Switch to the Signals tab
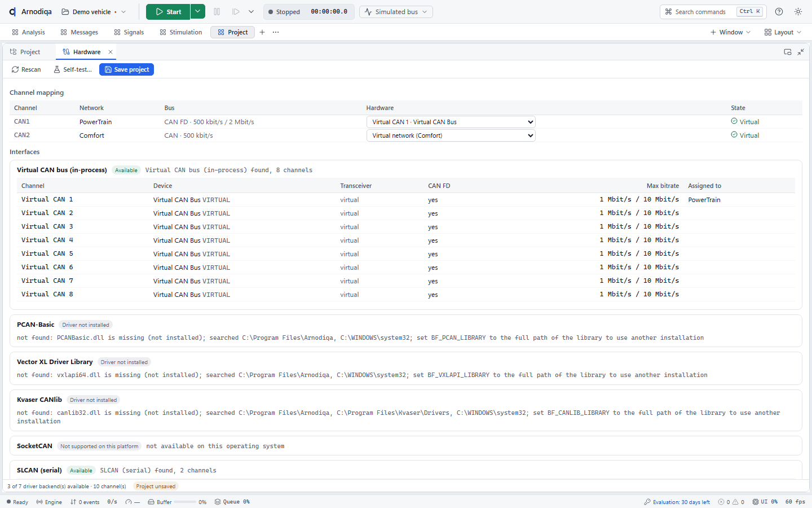The width and height of the screenshot is (812, 508). (x=129, y=32)
